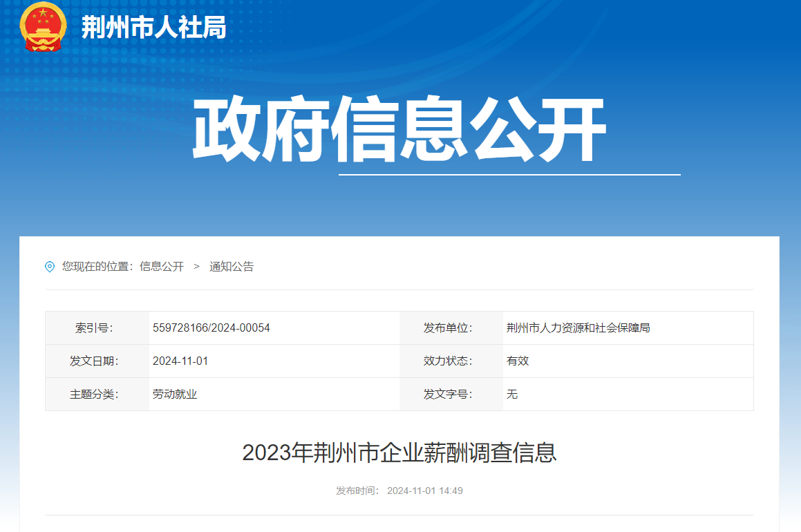Go to 信息公开 in the breadcrumb

(162, 267)
